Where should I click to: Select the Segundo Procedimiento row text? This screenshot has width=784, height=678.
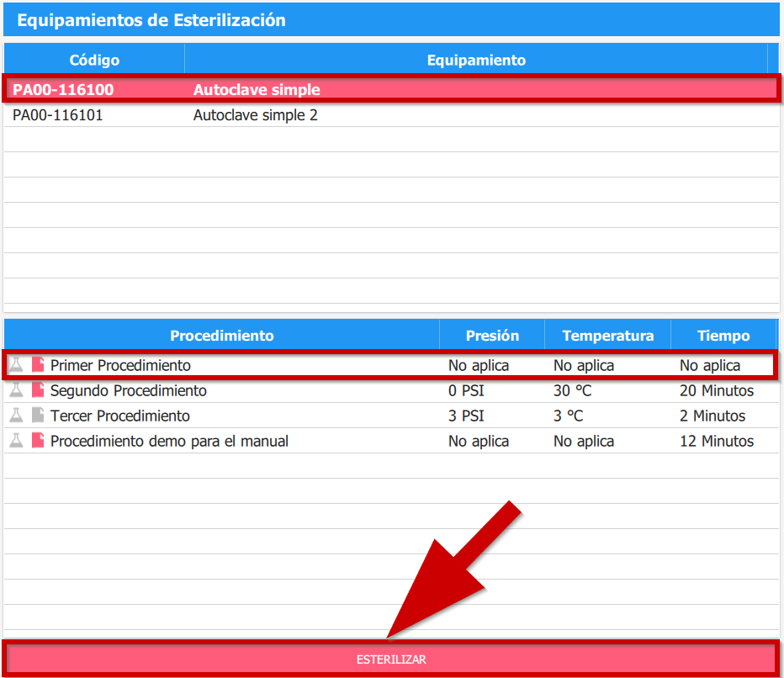pos(129,390)
